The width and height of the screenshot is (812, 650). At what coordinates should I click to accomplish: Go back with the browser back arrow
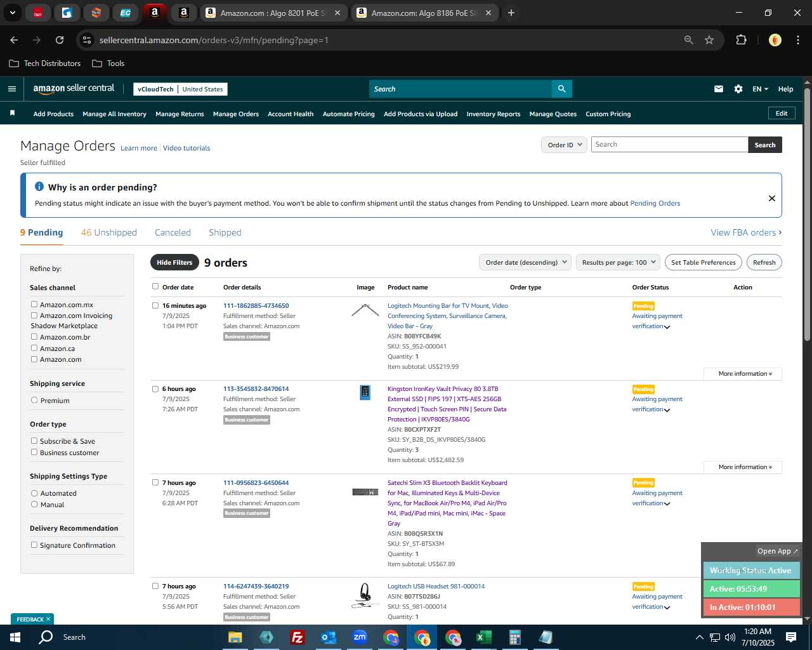[x=14, y=40]
